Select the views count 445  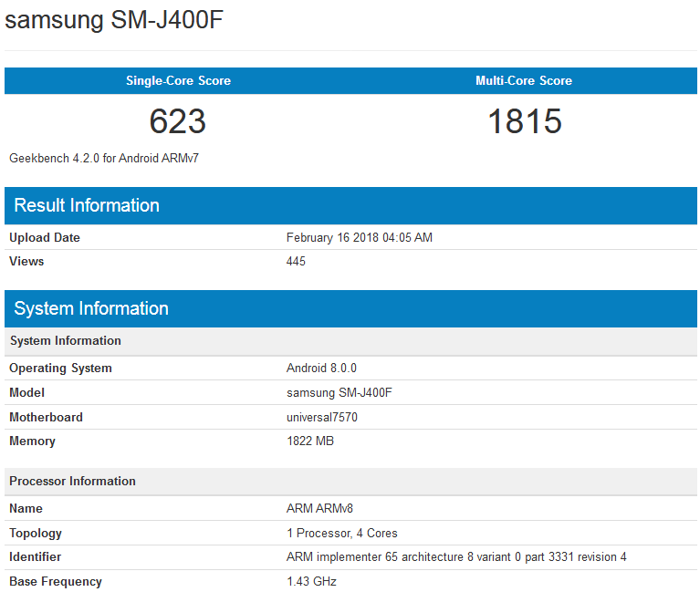(x=296, y=261)
